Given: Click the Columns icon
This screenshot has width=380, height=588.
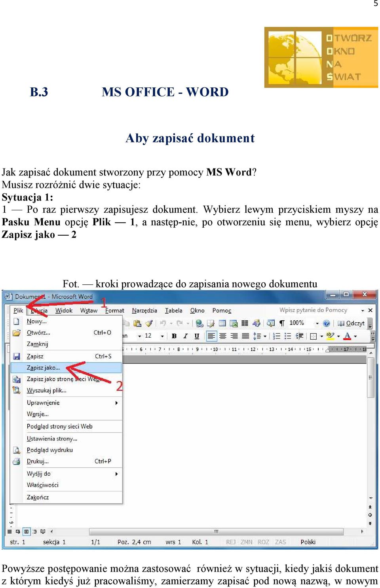Looking at the screenshot, I should (245, 323).
